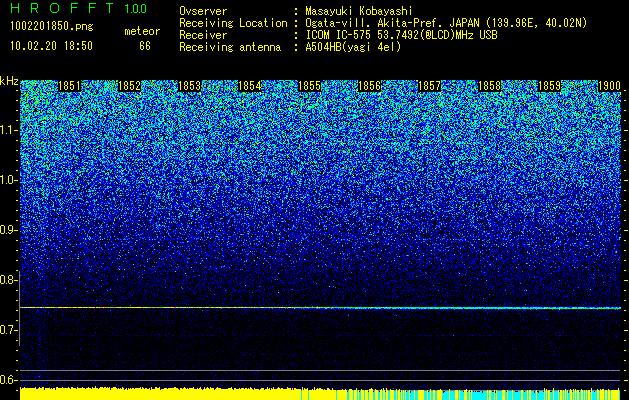Click the Receiver field label
This screenshot has height=400, width=629.
(x=203, y=35)
